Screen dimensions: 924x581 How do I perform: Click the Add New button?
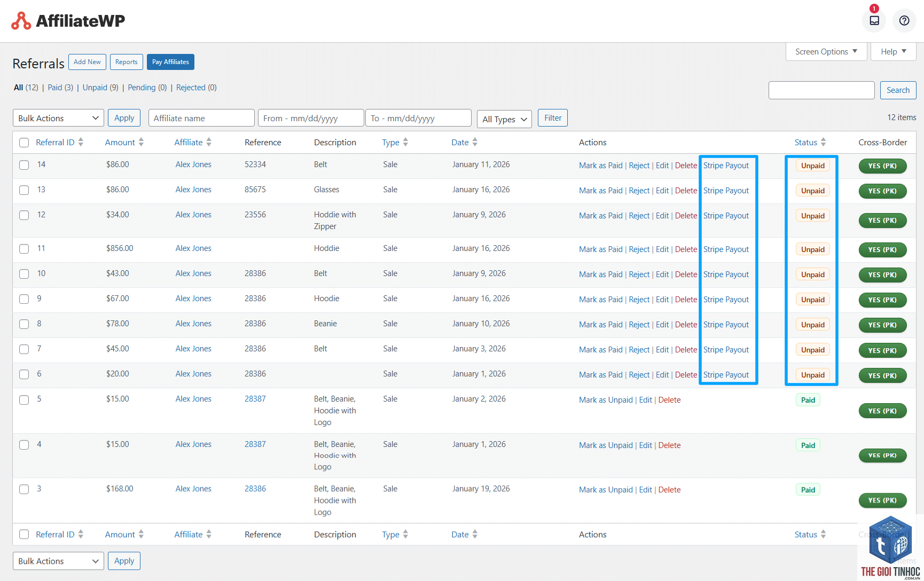click(x=87, y=62)
